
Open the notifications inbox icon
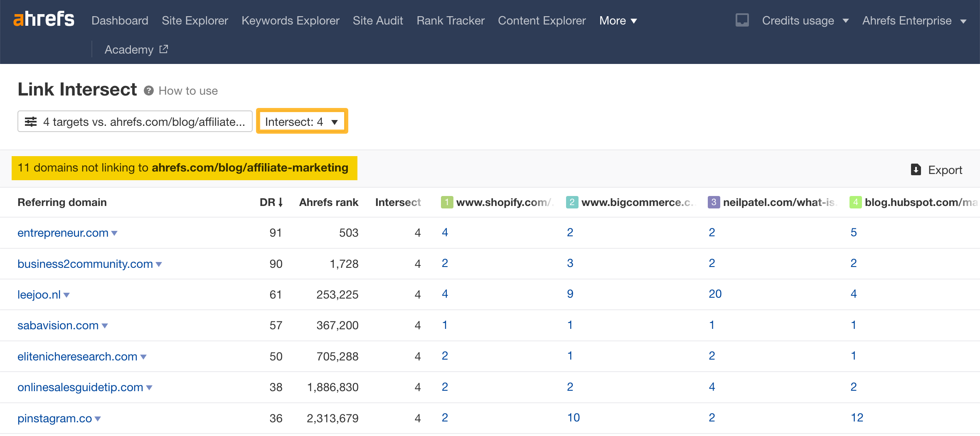pos(742,20)
